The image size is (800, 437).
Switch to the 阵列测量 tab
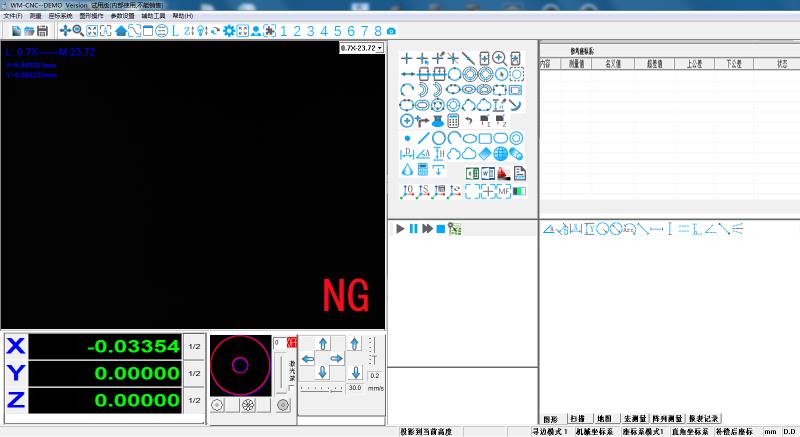pyautogui.click(x=665, y=419)
